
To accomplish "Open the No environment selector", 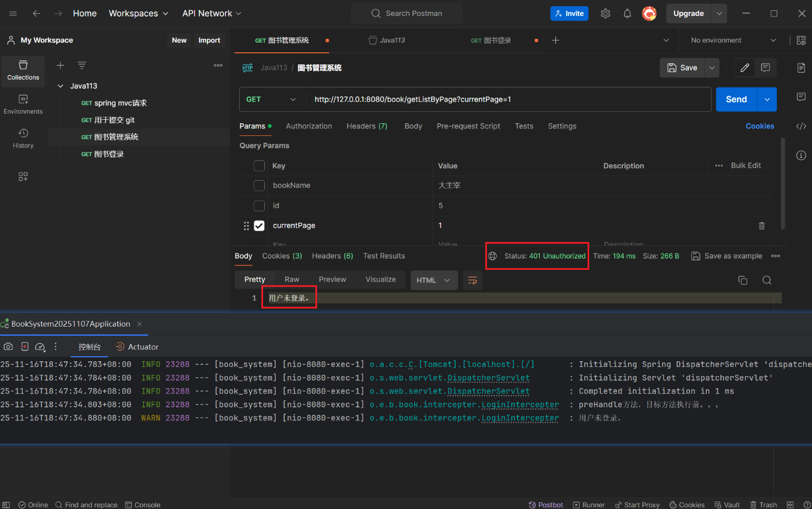I will pos(733,40).
